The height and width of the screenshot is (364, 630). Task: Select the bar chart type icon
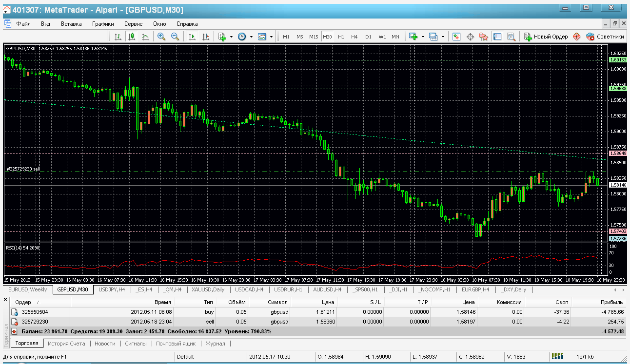(x=118, y=37)
